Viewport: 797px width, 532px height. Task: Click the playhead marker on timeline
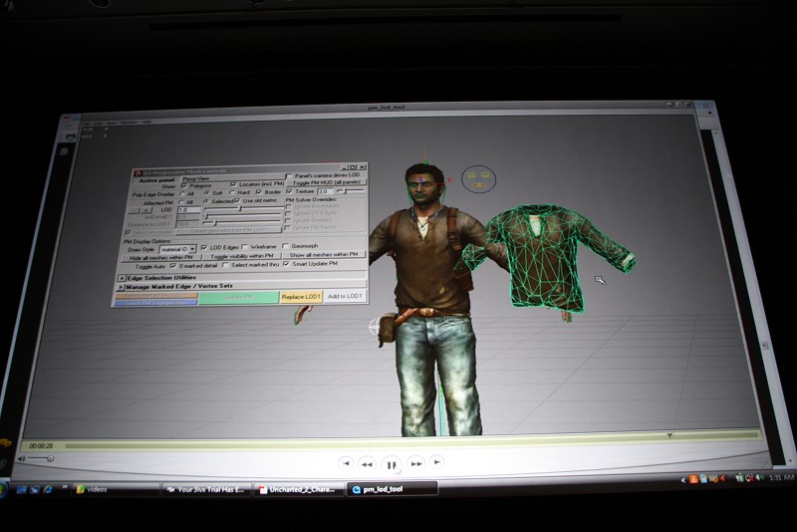[x=669, y=436]
